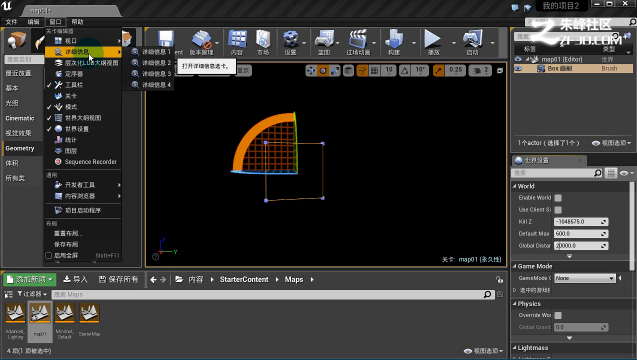Open the Cinematics (过场动画) clapperboard icon

pyautogui.click(x=358, y=39)
